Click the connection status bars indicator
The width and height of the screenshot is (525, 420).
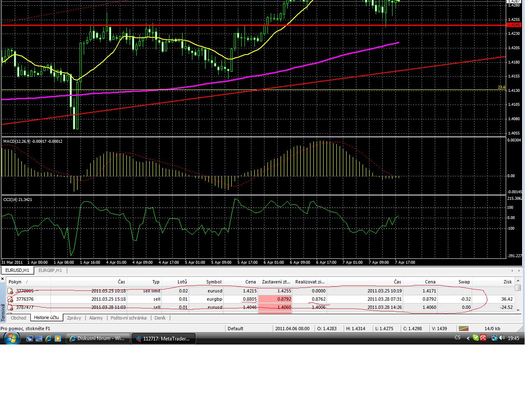pos(463,329)
